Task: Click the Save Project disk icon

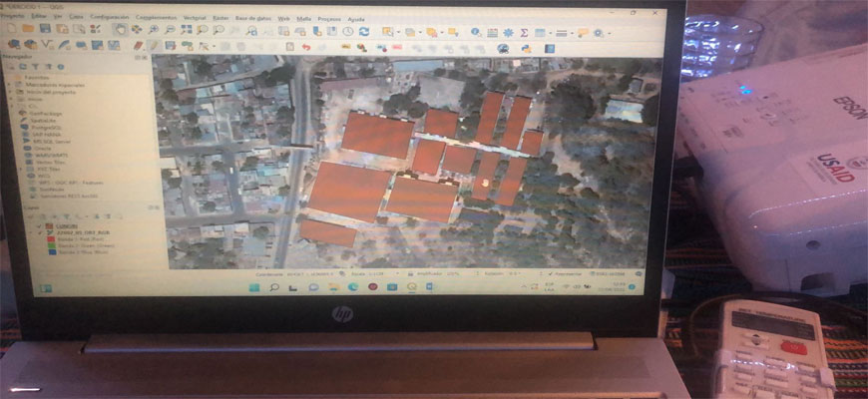Action: tap(45, 29)
